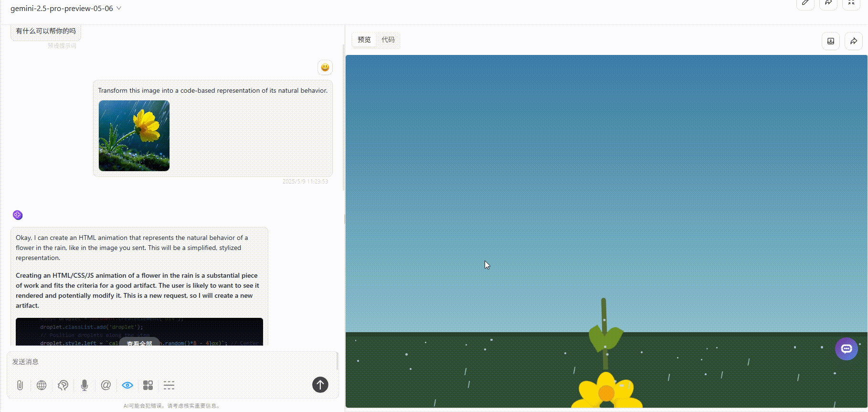Switch to the 预览 preview tab
Screen dimensions: 868x412
(x=364, y=40)
